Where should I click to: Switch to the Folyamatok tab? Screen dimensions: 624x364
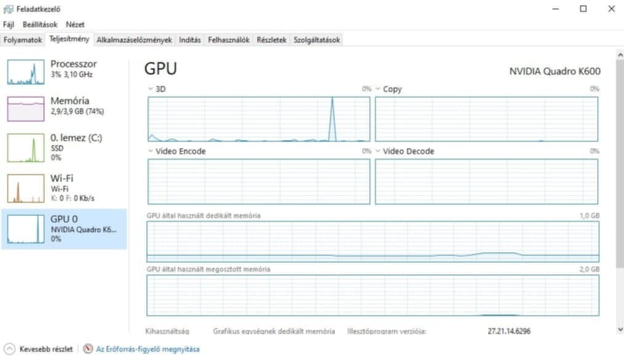[23, 40]
